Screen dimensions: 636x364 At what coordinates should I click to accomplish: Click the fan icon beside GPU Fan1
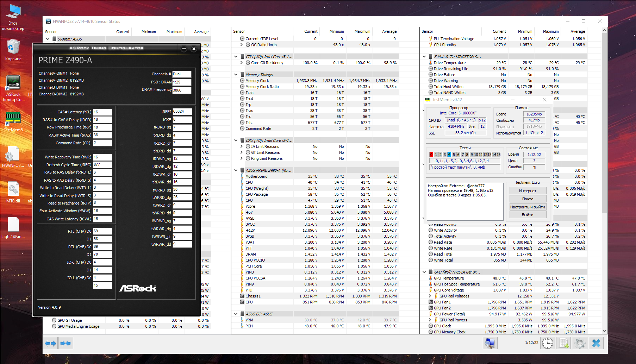pos(430,302)
